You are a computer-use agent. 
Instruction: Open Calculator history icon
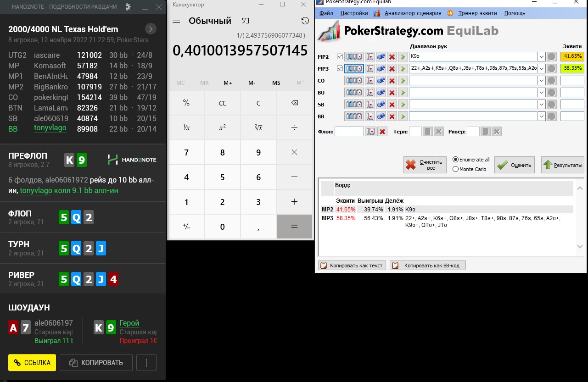pos(305,21)
